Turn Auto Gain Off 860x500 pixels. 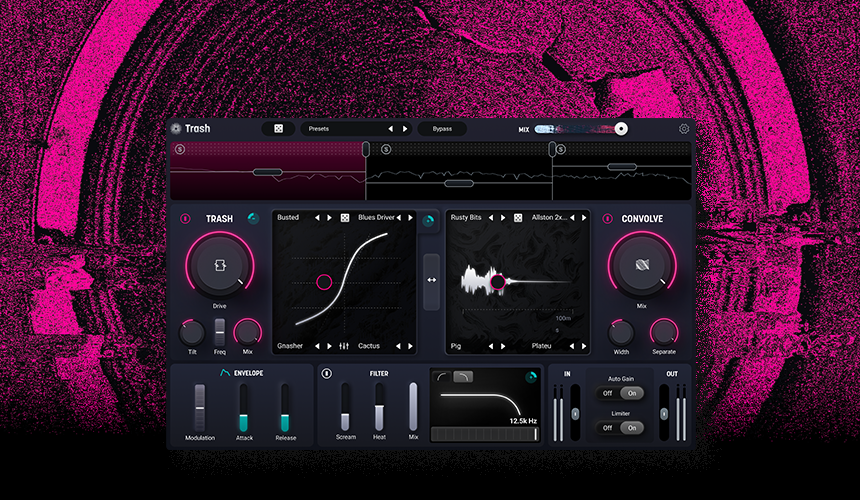(x=608, y=393)
